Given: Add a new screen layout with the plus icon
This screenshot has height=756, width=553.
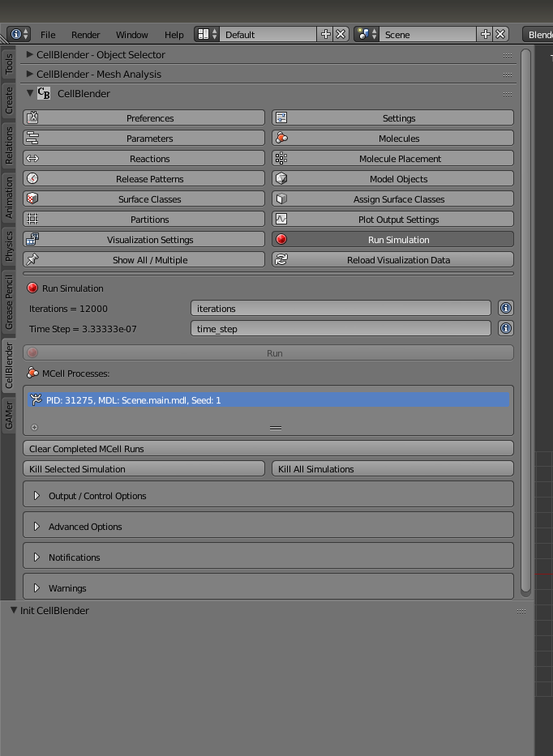Looking at the screenshot, I should [x=326, y=34].
